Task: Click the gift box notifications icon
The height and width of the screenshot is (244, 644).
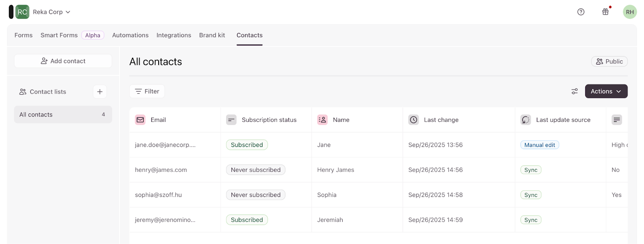Action: (605, 12)
